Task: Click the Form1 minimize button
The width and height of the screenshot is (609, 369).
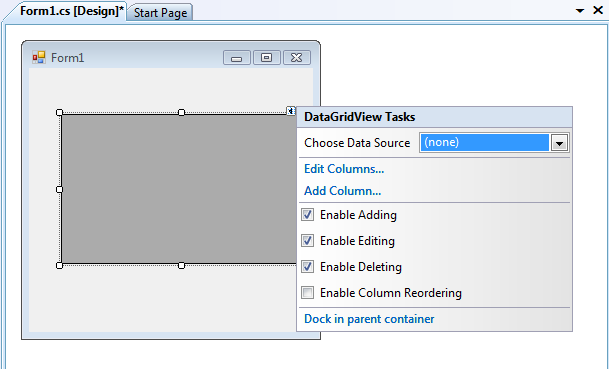Action: coord(237,58)
